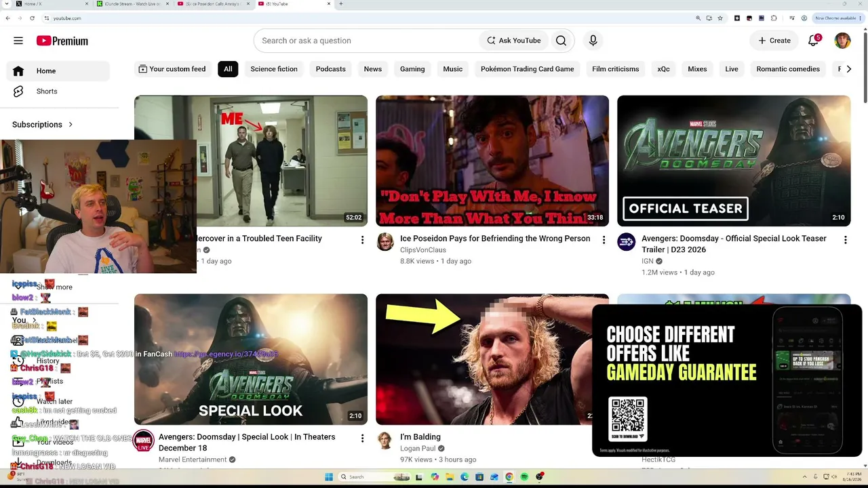The image size is (868, 488).
Task: Open the Ice Poseidon video thumbnail
Action: 492,161
